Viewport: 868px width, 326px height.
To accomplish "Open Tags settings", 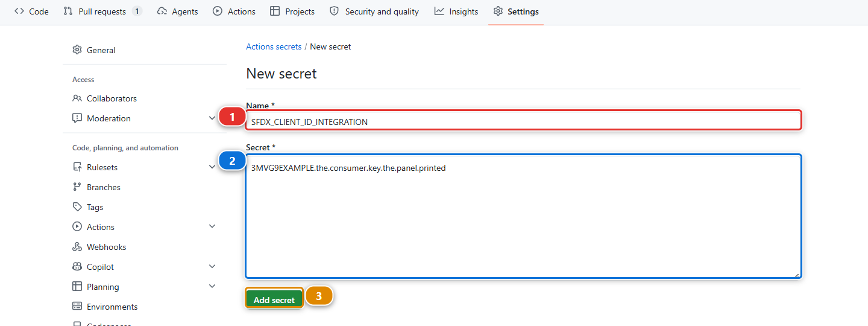I will pos(145,207).
